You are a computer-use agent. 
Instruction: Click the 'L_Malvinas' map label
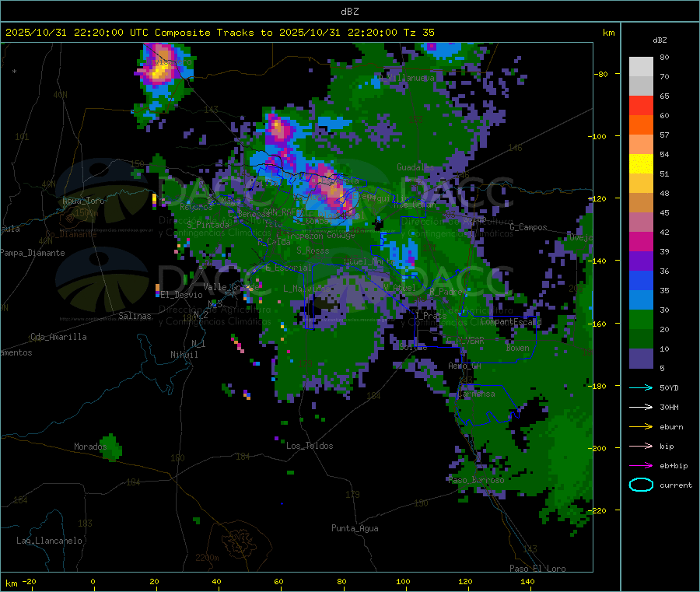306,289
